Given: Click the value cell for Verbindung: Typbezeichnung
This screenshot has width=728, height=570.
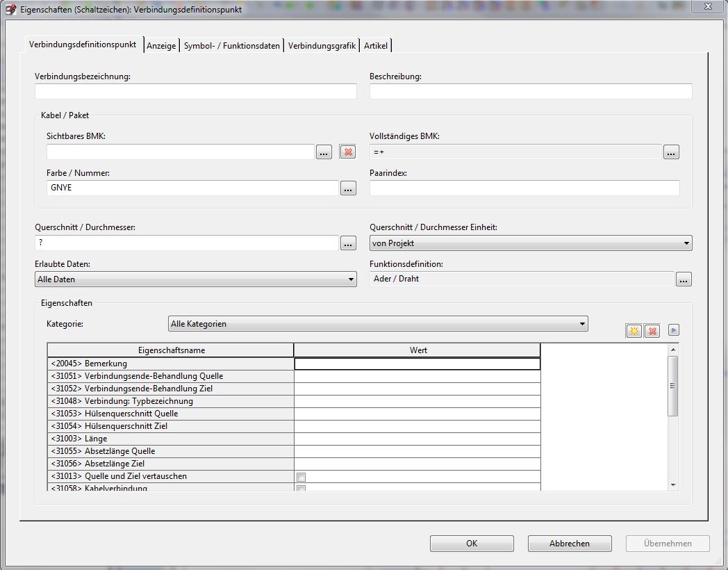Looking at the screenshot, I should (x=417, y=401).
